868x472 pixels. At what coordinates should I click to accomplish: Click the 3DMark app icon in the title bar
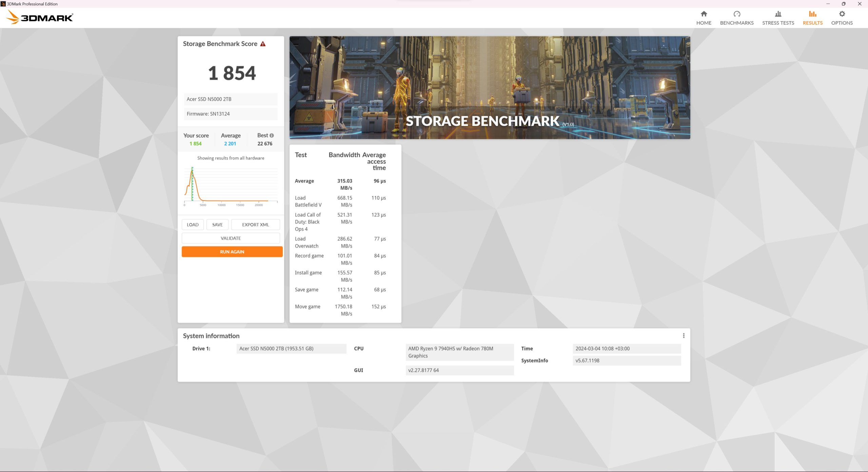3,4
